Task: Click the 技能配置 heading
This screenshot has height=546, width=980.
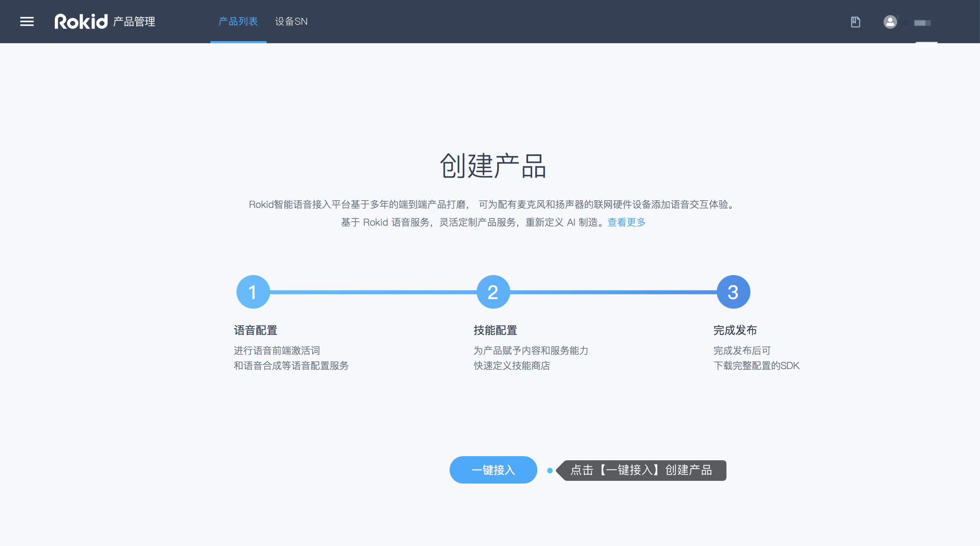Action: coord(495,330)
